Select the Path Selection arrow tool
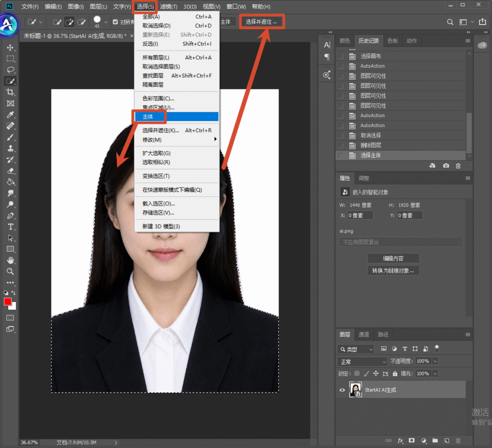 (x=11, y=238)
